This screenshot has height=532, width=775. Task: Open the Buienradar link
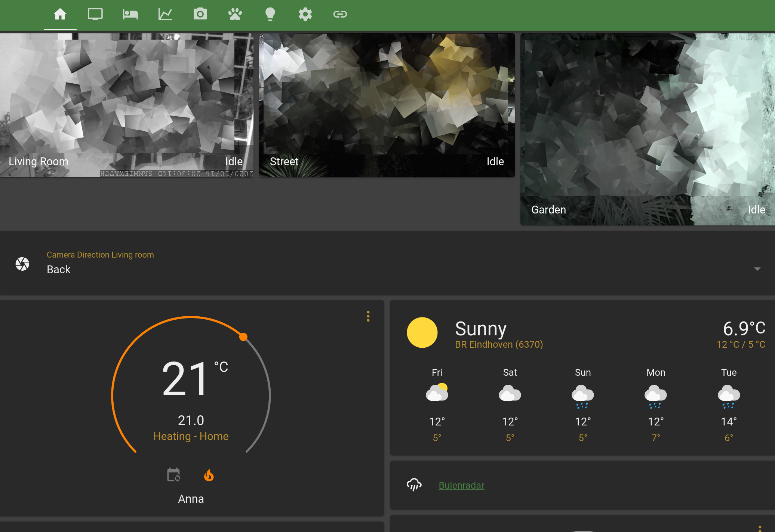461,485
